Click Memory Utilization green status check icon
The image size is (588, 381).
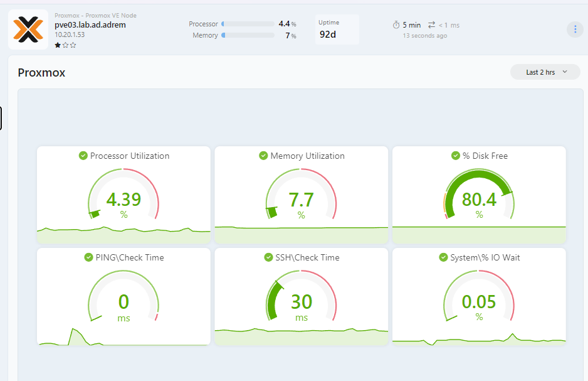click(x=264, y=156)
